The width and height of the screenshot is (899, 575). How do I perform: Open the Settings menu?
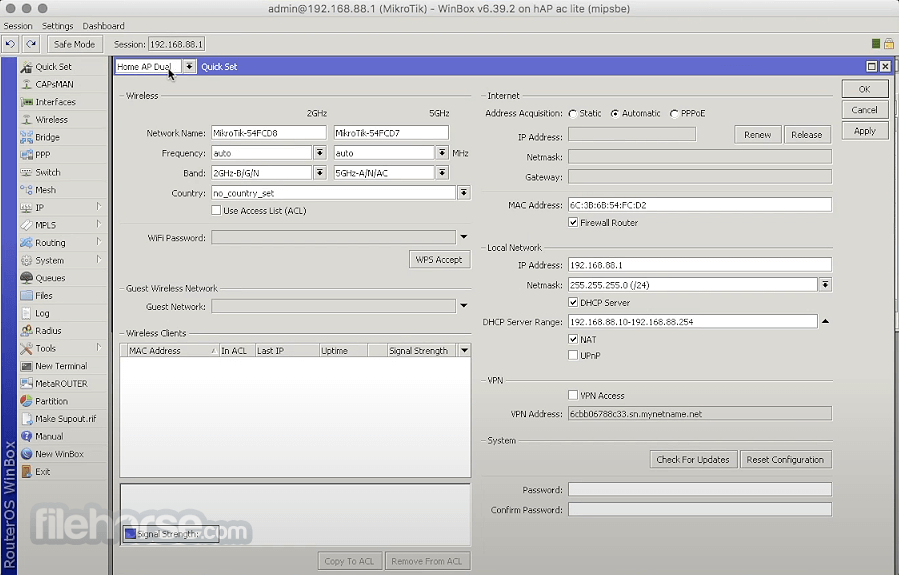[x=57, y=26]
